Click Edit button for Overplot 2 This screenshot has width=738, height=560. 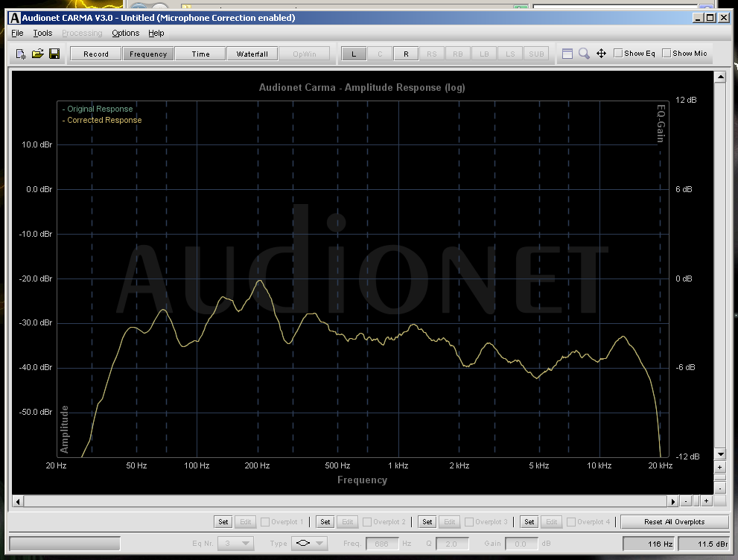coord(348,522)
